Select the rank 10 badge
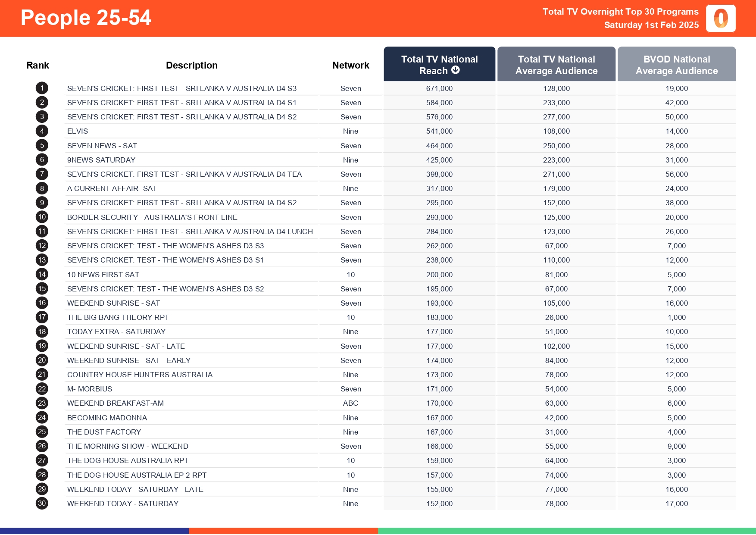756x535 pixels. (42, 217)
